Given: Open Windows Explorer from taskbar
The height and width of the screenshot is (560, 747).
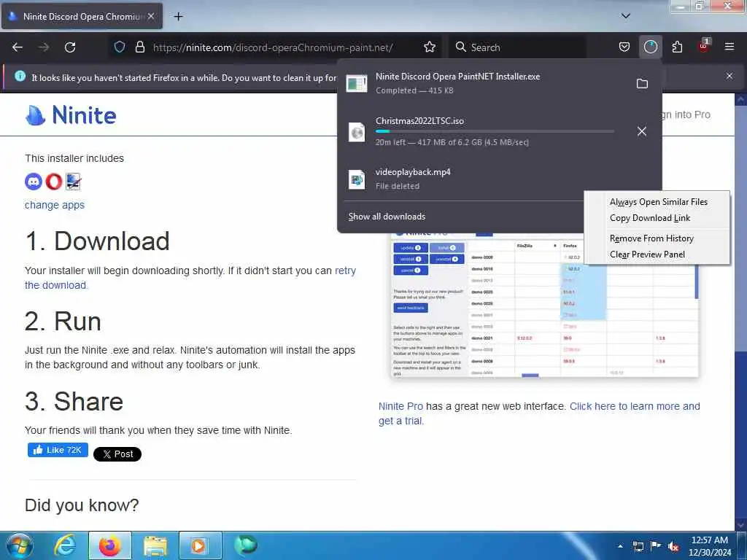Looking at the screenshot, I should tap(155, 545).
